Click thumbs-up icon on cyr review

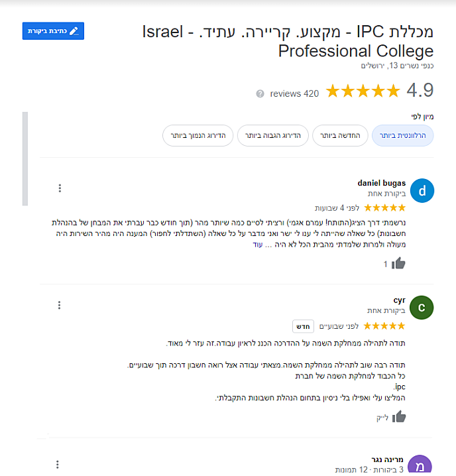(398, 417)
